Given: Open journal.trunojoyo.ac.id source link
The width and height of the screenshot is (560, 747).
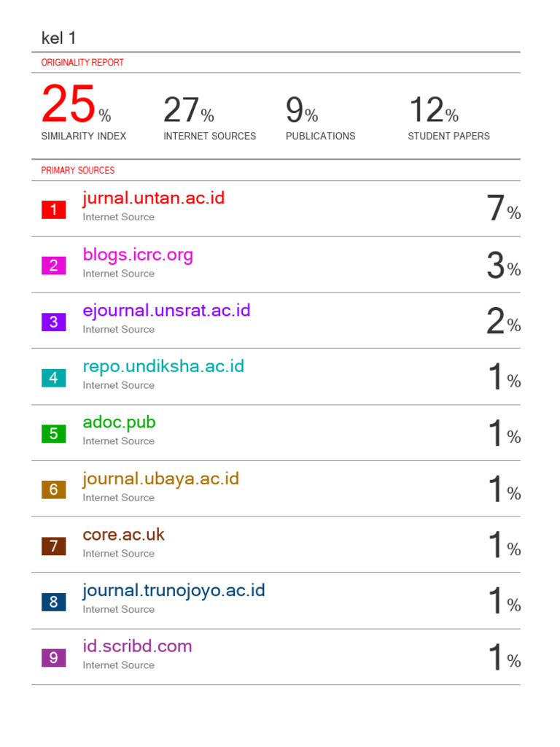Looking at the screenshot, I should 174,590.
